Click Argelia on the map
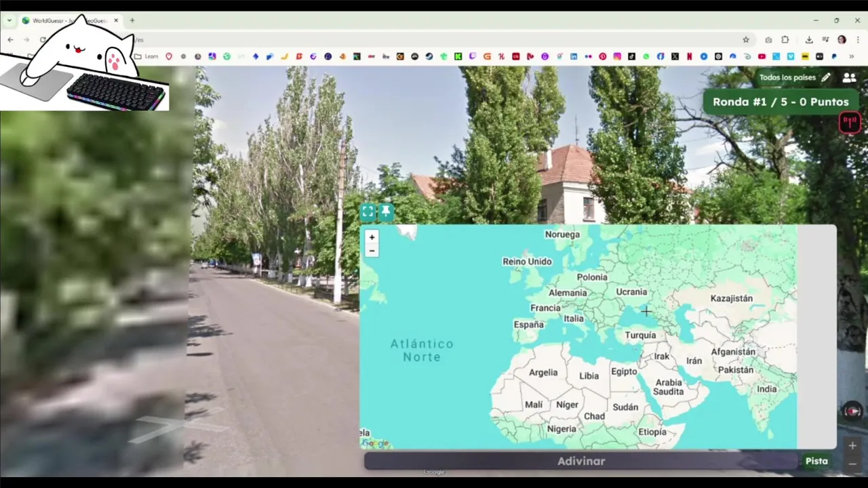This screenshot has width=868, height=488. (x=543, y=372)
